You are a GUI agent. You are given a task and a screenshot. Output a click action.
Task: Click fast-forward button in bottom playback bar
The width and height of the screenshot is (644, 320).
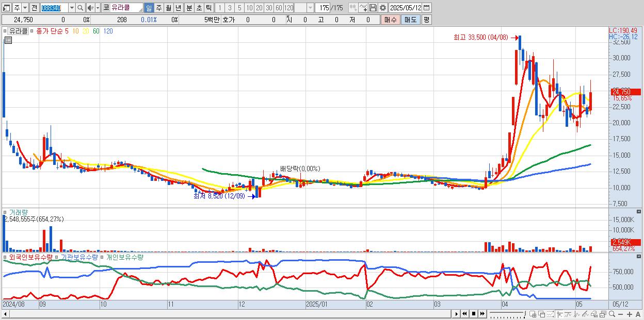tap(482, 314)
